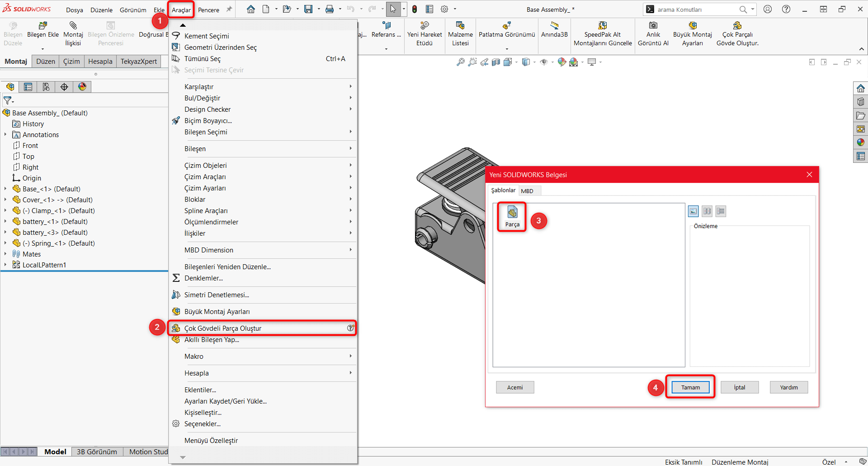Click Anlık Görüntü Al tool
The image size is (868, 466).
(653, 34)
